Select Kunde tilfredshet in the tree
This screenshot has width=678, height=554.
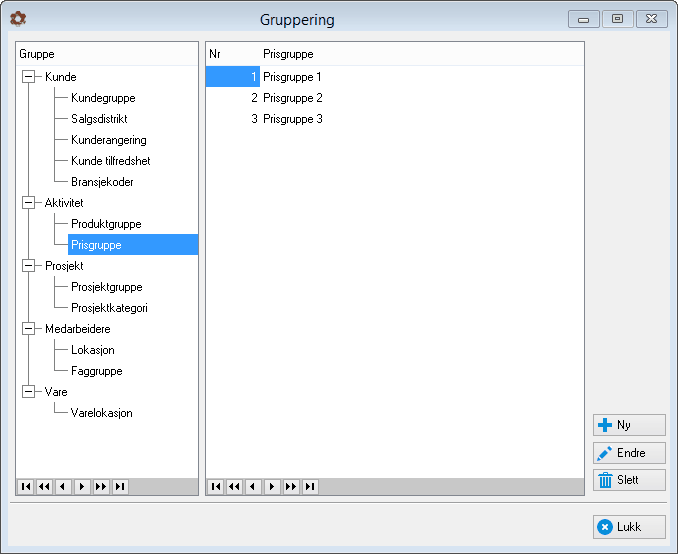pos(111,161)
